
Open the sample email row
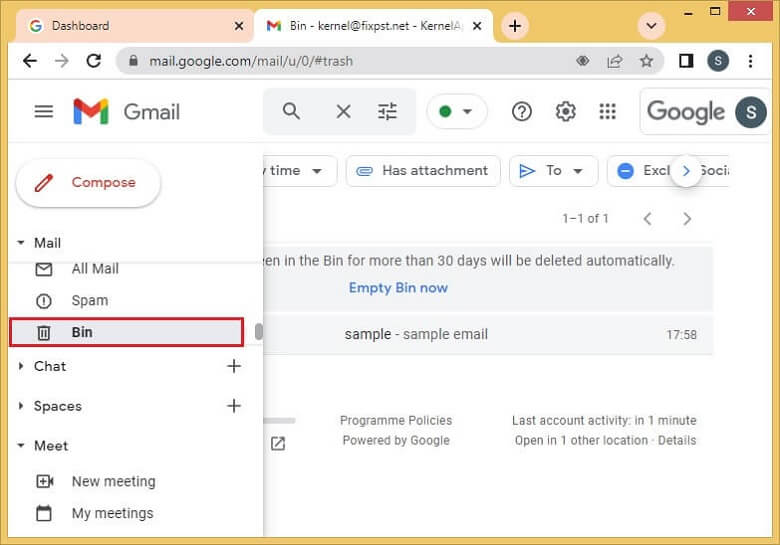pyautogui.click(x=488, y=334)
